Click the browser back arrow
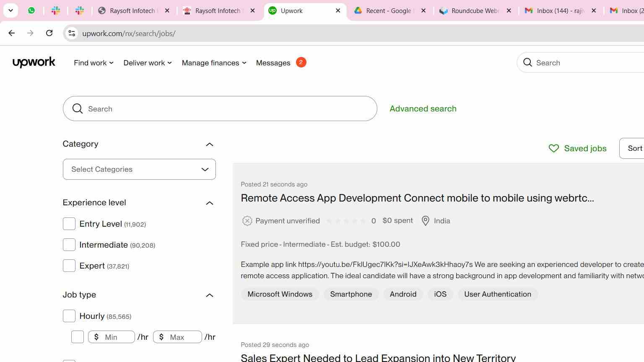644x362 pixels. click(12, 33)
